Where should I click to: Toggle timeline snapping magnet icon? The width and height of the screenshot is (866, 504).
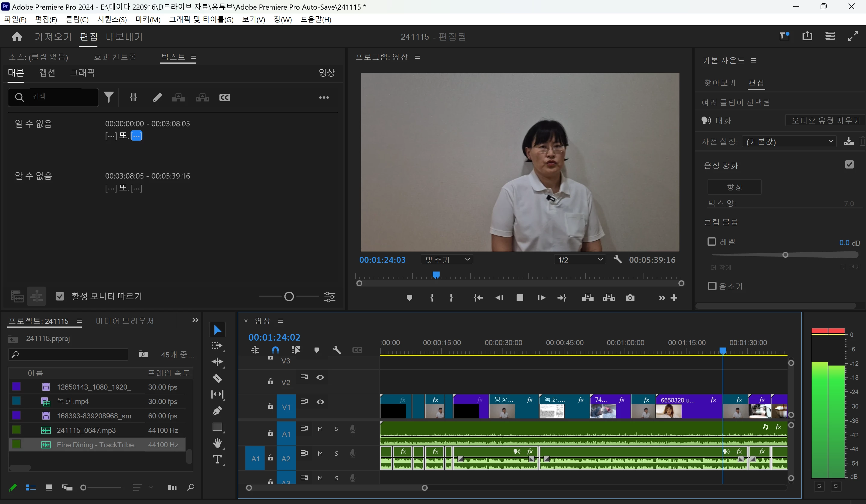(275, 350)
